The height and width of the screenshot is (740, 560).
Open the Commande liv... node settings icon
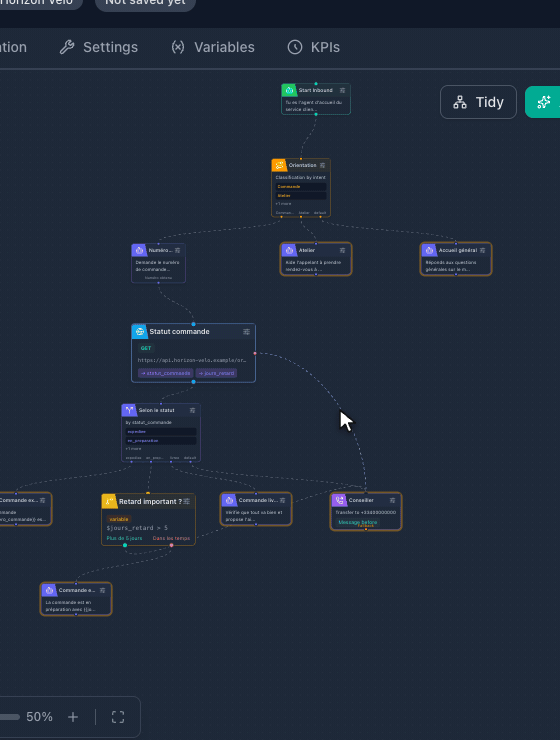coord(282,500)
